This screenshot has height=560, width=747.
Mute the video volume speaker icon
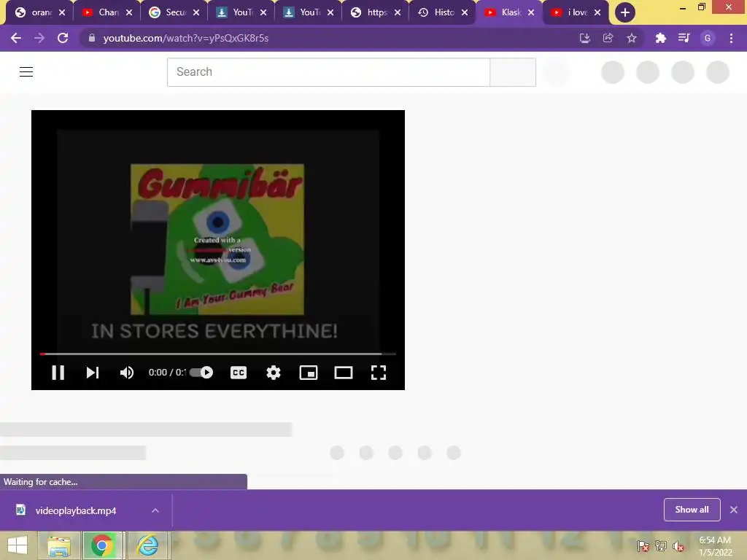click(x=127, y=373)
